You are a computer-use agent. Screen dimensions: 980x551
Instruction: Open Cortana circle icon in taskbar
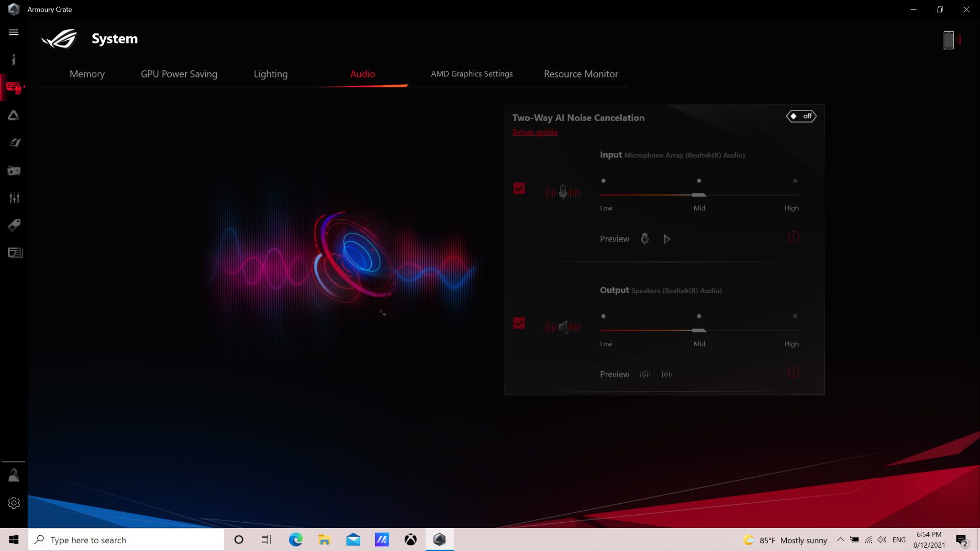click(x=239, y=540)
